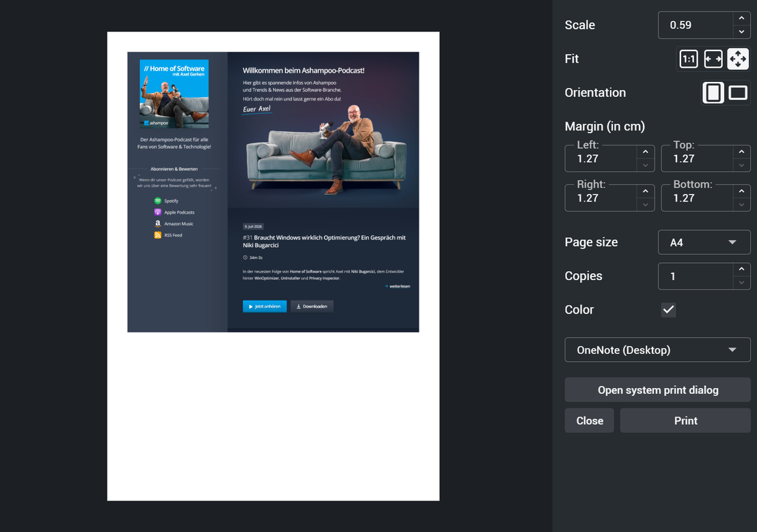Open the Page size A4 dropdown
This screenshot has height=532, width=757.
pyautogui.click(x=704, y=242)
